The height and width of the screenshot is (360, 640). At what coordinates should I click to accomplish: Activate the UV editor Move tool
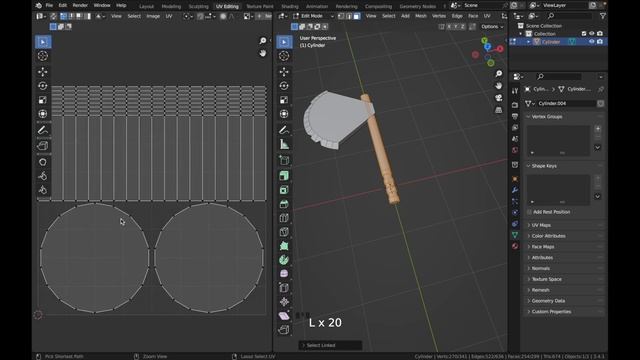43,72
